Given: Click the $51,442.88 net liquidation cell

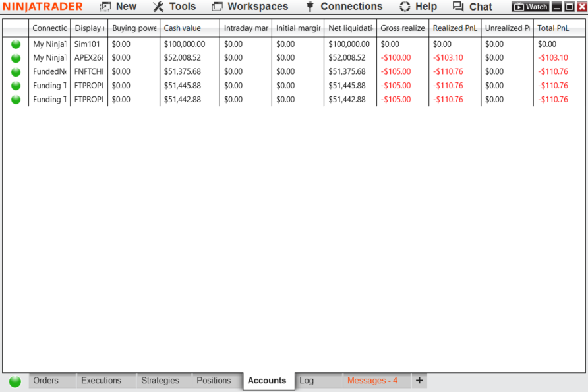Looking at the screenshot, I should [350, 100].
